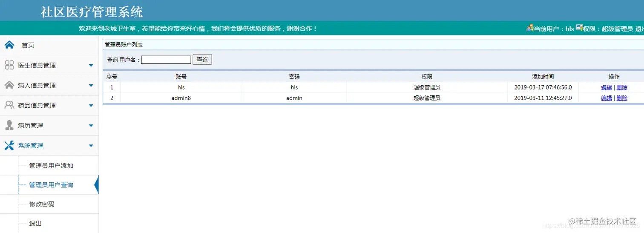This screenshot has width=644, height=233.
Task: Click serial number 1 cell
Action: (x=112, y=87)
